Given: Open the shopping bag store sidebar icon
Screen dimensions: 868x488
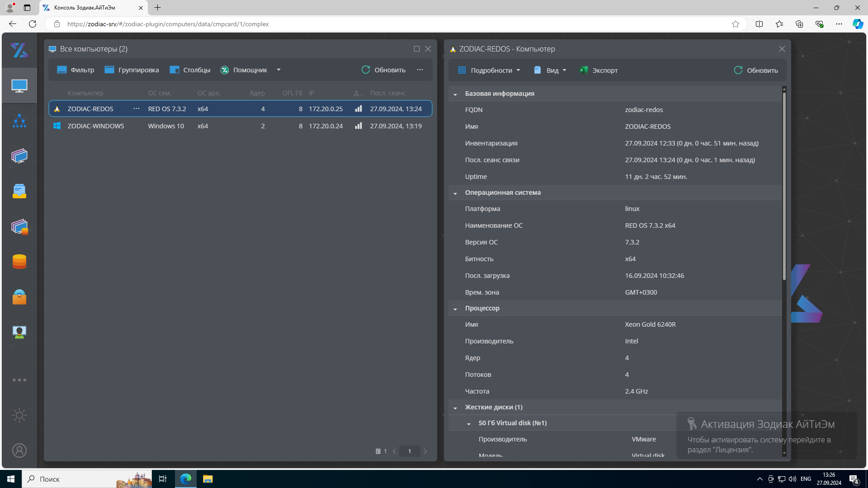Looking at the screenshot, I should [19, 297].
